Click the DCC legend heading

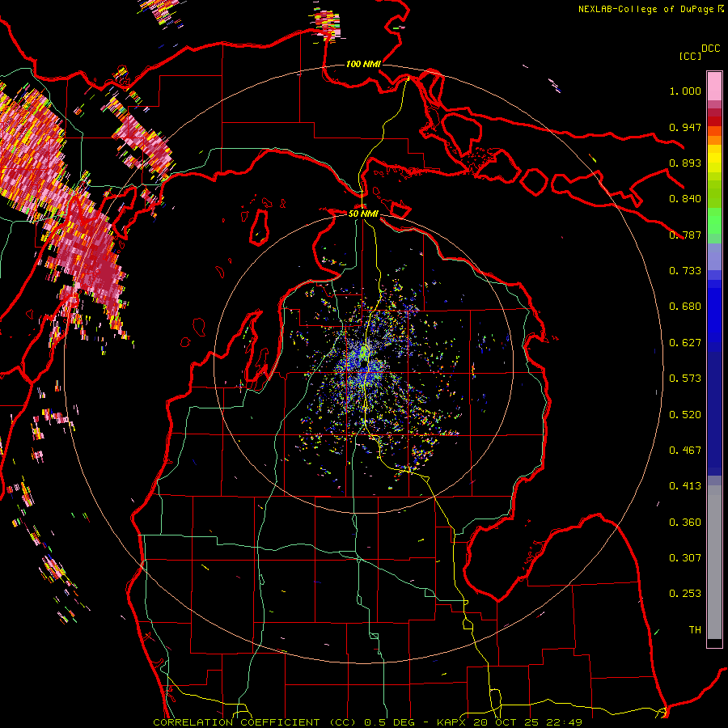(710, 49)
